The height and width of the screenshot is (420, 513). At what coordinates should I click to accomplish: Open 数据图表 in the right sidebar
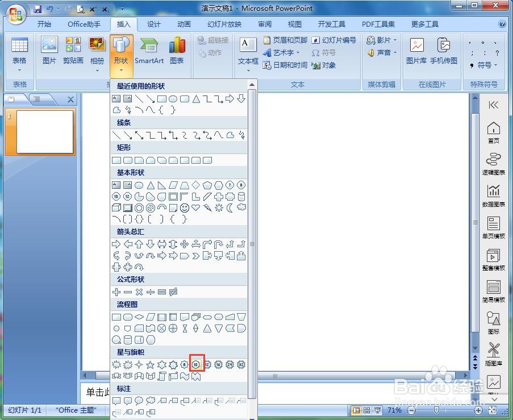(x=493, y=196)
